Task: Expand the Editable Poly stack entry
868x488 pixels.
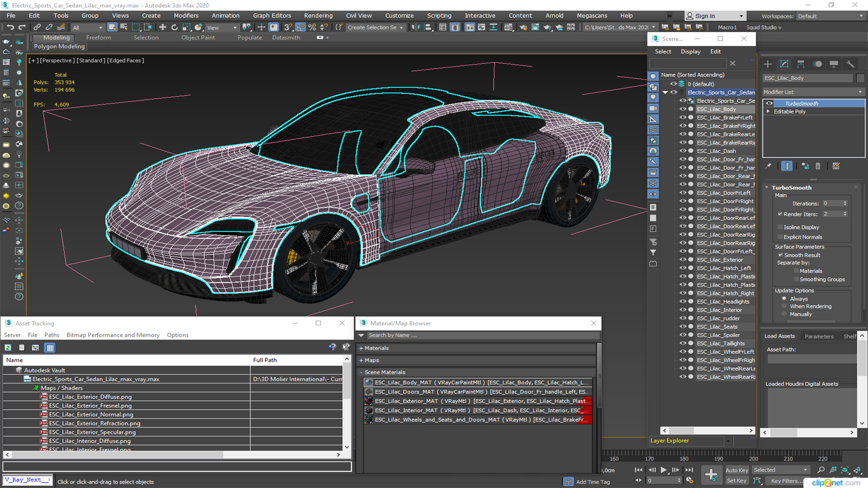Action: pyautogui.click(x=768, y=112)
